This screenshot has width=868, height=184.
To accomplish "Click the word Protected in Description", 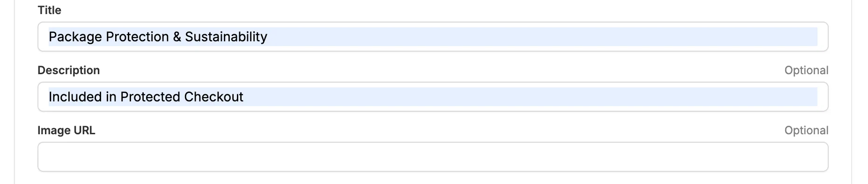I will 150,97.
